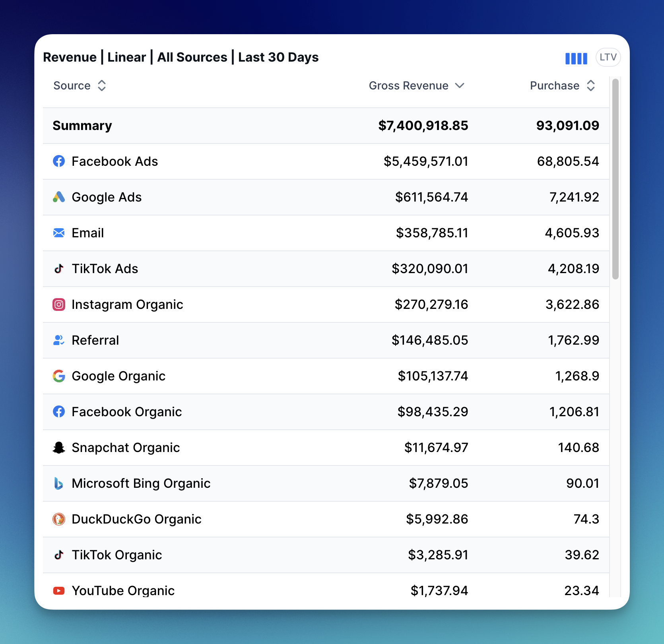Click the Facebook Ads logo icon

pos(59,161)
